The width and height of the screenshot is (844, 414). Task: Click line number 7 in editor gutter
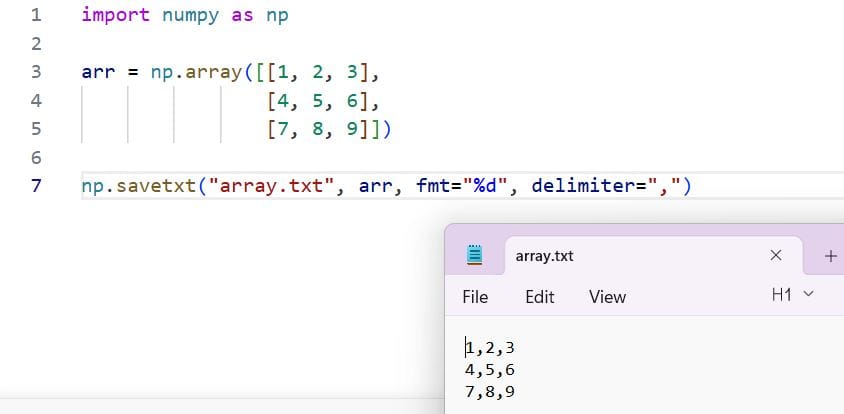pos(36,186)
